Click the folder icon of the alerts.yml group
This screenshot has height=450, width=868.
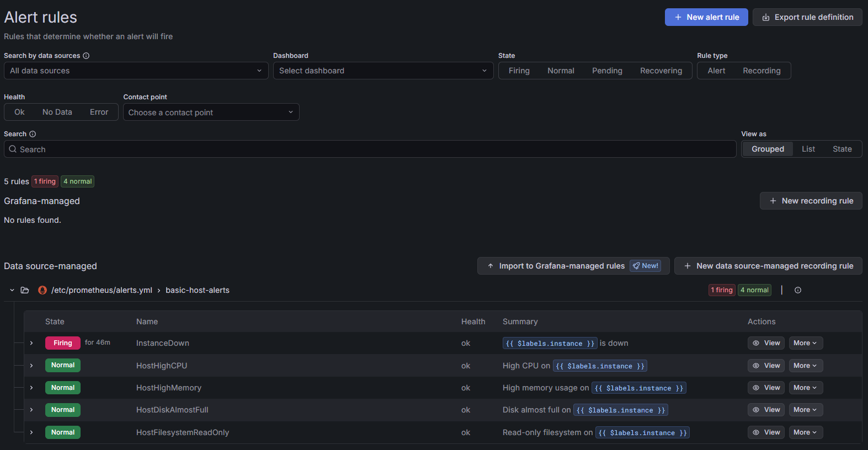(x=25, y=290)
